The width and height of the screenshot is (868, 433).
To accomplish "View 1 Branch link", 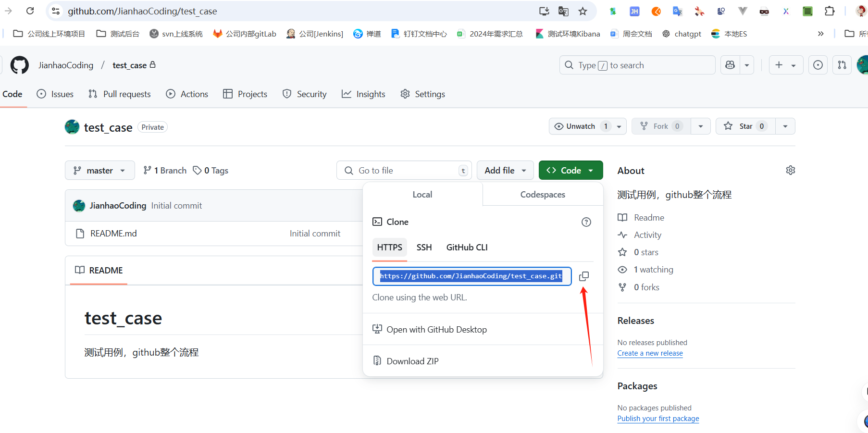I will (x=165, y=171).
